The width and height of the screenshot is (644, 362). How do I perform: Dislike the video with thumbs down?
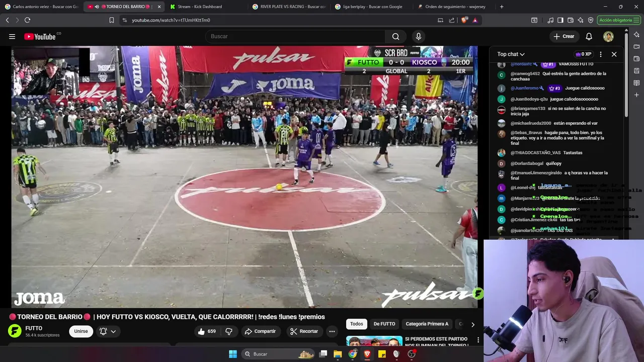click(x=229, y=331)
